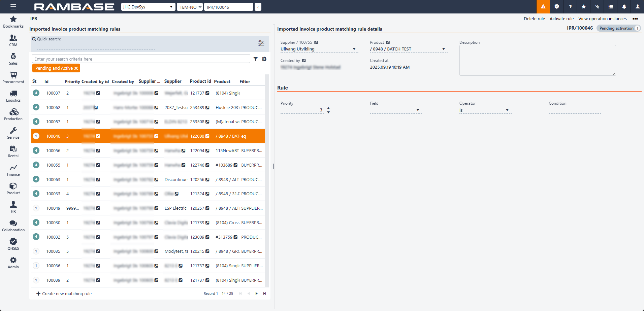Click the filter funnel icon by search
The image size is (644, 311).
[x=256, y=59]
